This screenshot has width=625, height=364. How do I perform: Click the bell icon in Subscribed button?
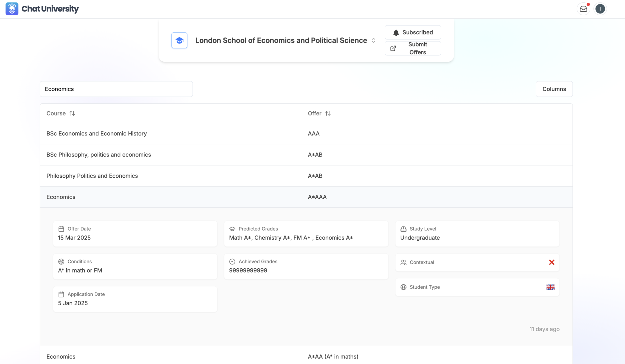pos(396,32)
